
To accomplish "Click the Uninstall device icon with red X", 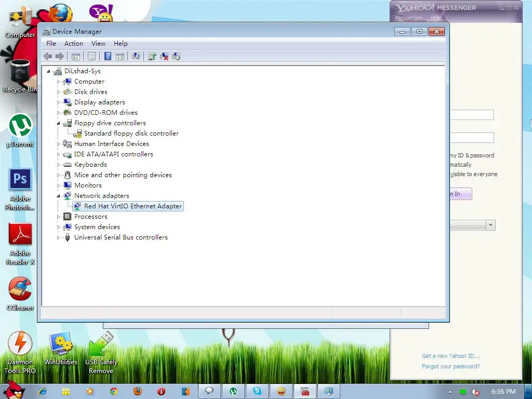I will coord(164,56).
